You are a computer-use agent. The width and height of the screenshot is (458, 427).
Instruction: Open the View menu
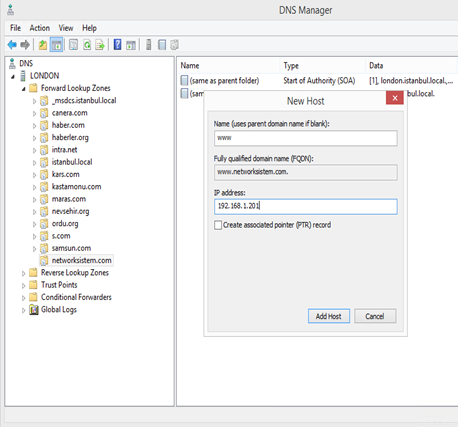(66, 28)
